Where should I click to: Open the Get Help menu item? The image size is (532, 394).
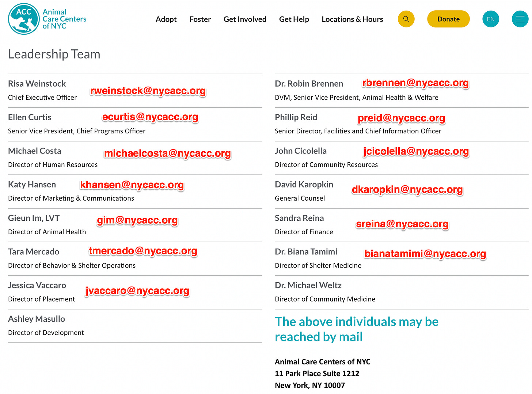pos(294,19)
